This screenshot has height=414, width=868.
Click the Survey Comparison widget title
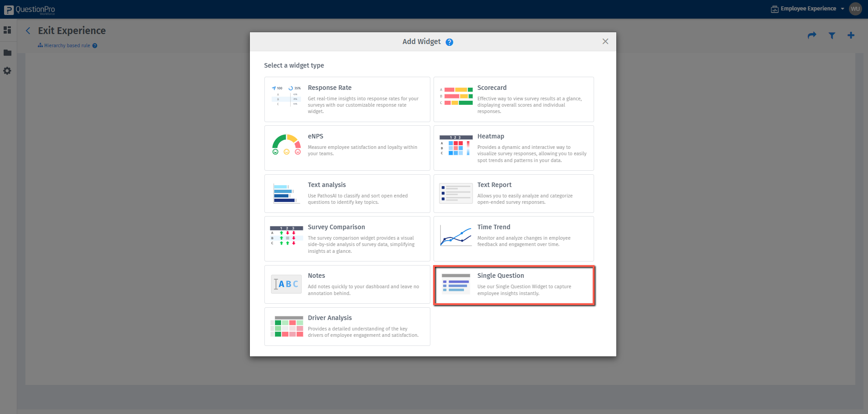[x=336, y=227]
